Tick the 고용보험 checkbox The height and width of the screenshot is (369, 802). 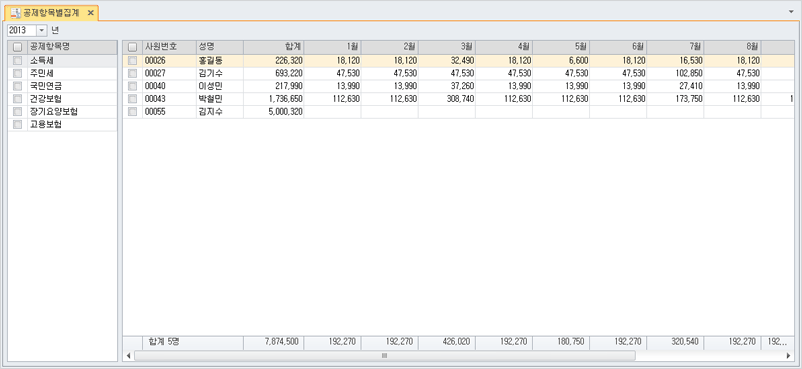click(17, 124)
